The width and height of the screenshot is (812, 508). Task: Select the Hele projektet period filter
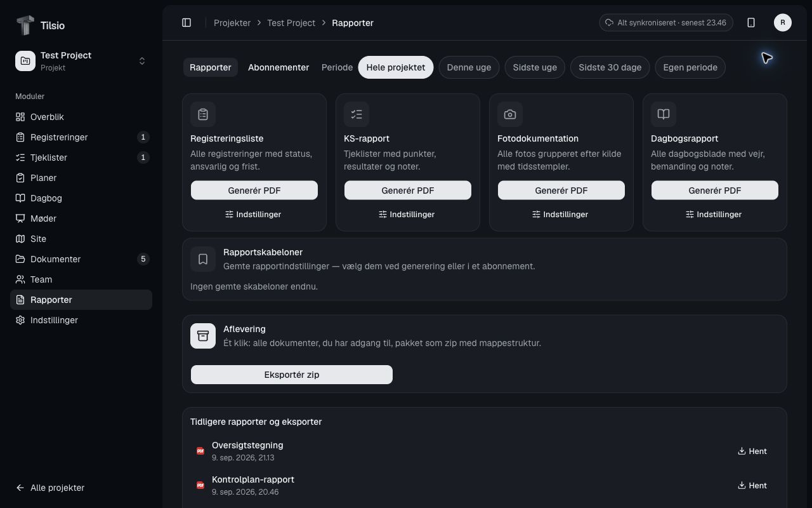coord(396,67)
